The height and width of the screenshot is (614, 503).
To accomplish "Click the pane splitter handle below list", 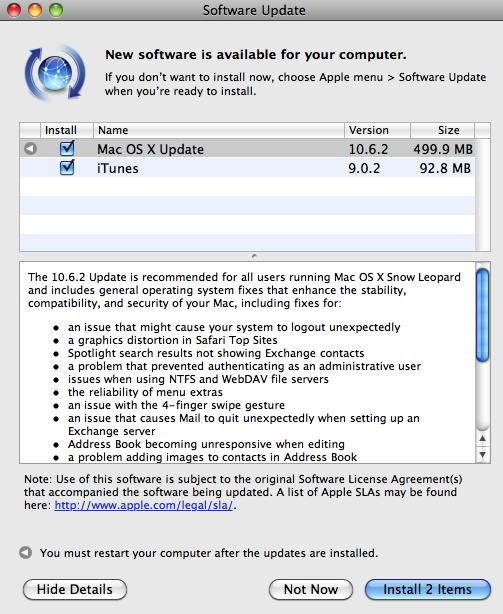I will coord(254,256).
